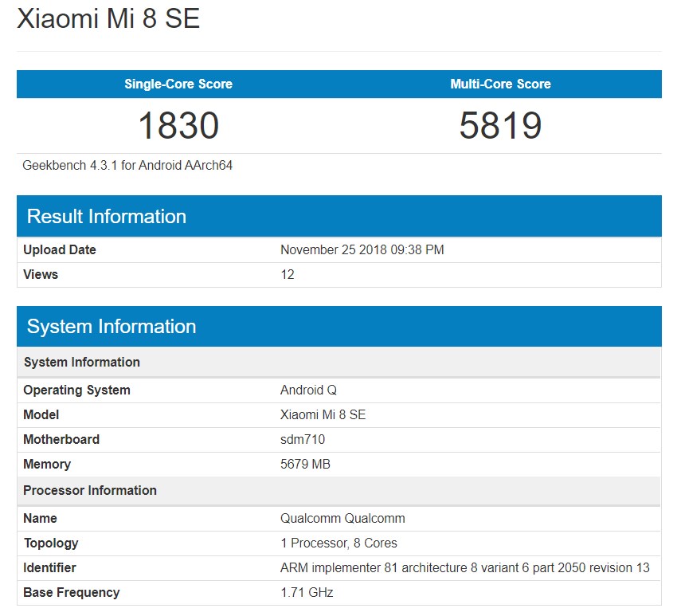
Task: Select the Single-Core Score header
Action: (178, 84)
